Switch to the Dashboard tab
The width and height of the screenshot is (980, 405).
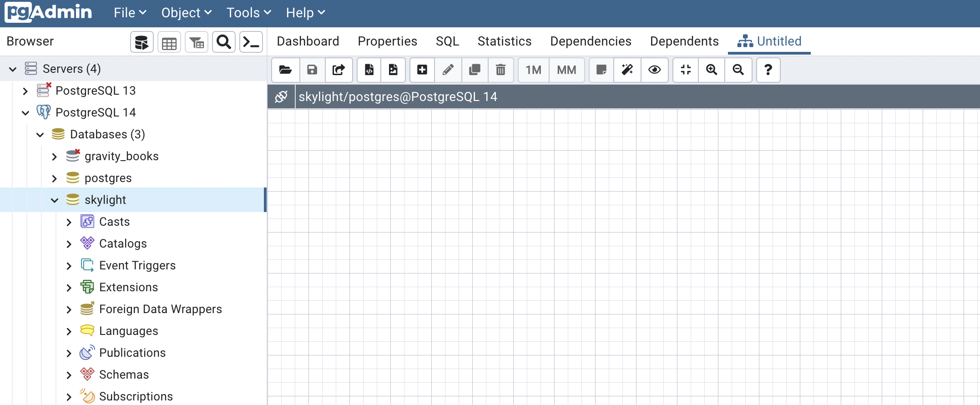coord(308,41)
